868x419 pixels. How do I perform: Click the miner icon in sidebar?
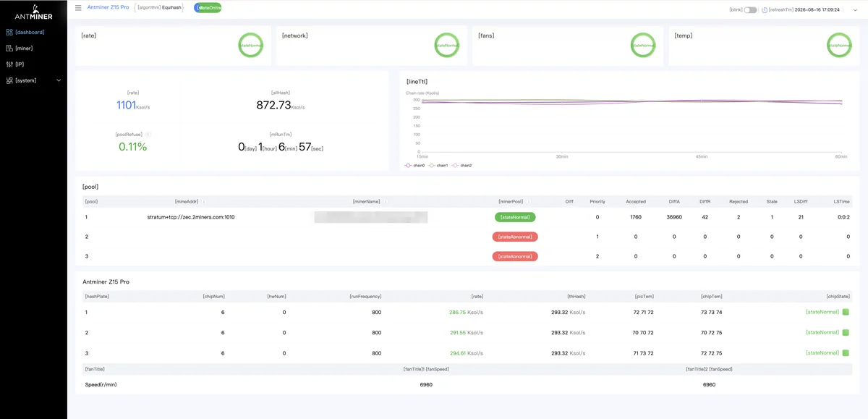point(9,48)
